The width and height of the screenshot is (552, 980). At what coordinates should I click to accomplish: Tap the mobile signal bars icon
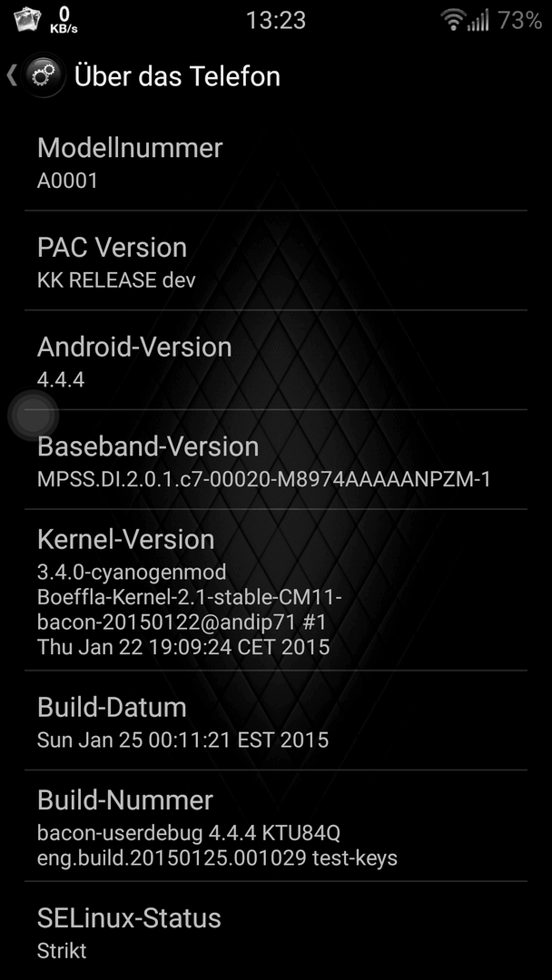[x=478, y=21]
